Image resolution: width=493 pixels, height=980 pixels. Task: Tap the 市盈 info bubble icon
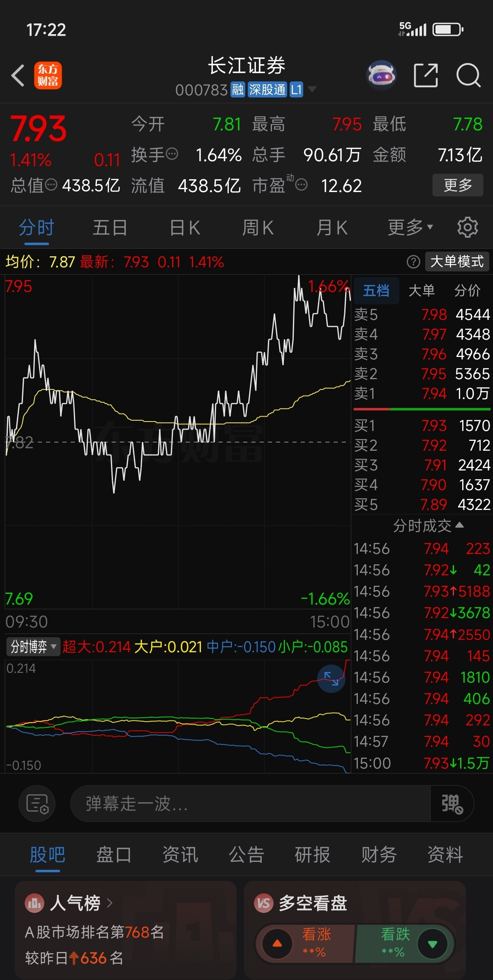(301, 185)
